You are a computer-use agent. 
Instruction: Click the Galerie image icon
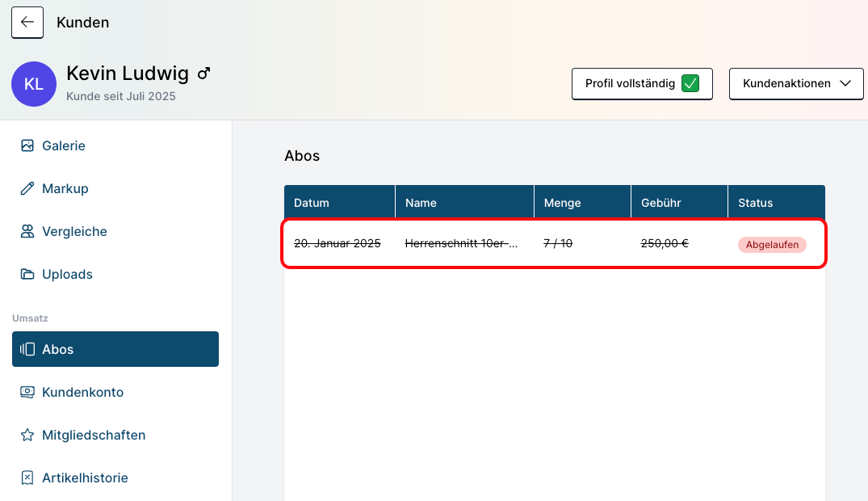(x=27, y=145)
